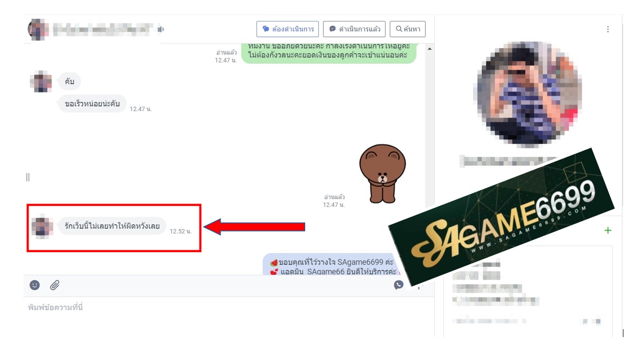
Task: Attach a file with the paperclip icon
Action: [x=55, y=285]
